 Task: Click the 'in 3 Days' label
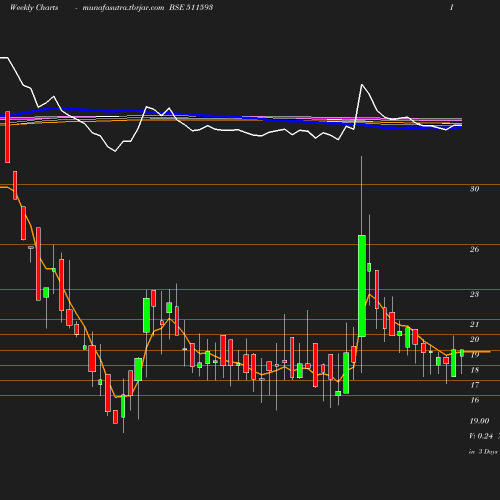[483, 452]
